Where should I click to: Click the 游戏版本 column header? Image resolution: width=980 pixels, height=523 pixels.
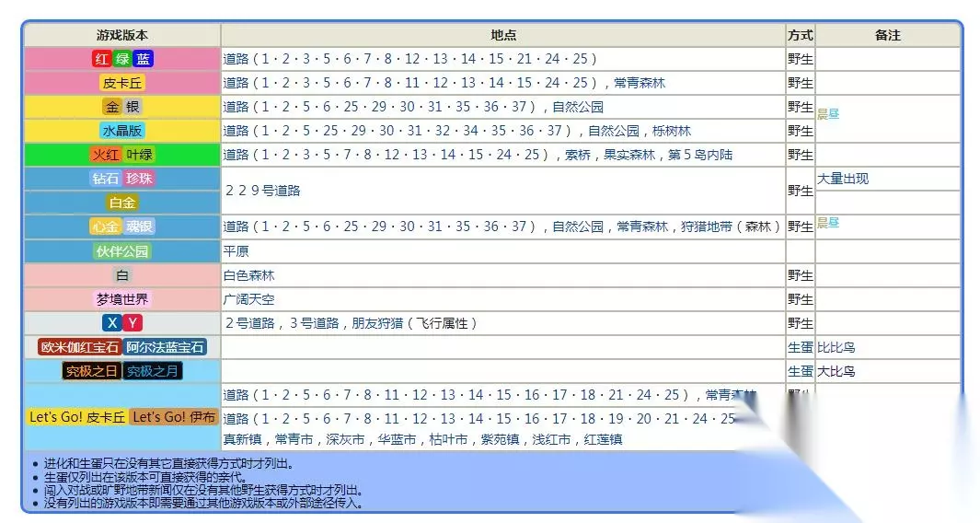tap(122, 35)
